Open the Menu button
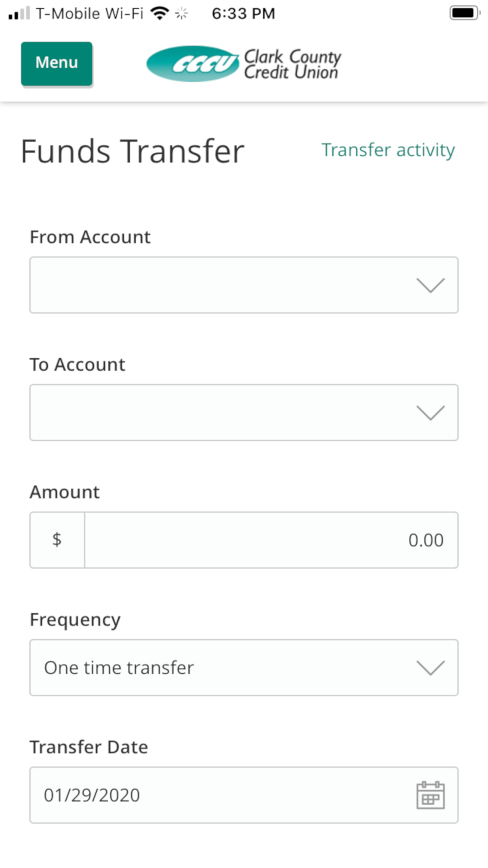This screenshot has height=868, width=488. [57, 63]
